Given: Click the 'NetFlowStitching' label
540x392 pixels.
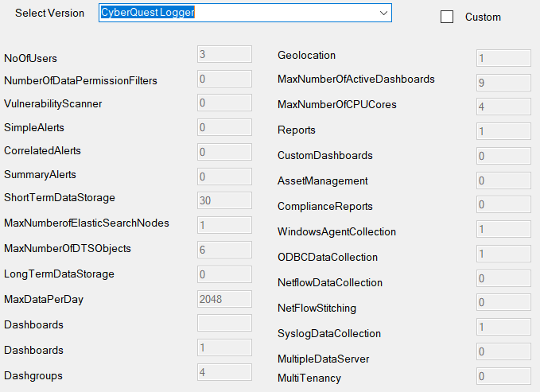Looking at the screenshot, I should [317, 308].
